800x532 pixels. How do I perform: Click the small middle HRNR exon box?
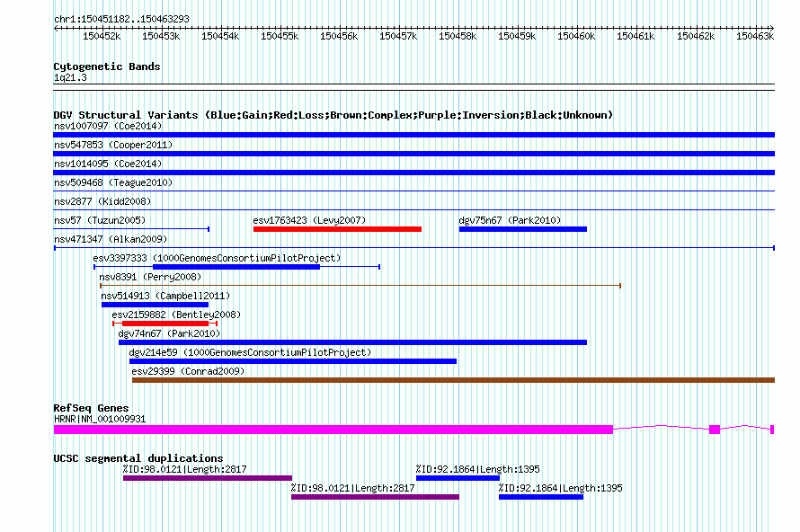pos(715,430)
